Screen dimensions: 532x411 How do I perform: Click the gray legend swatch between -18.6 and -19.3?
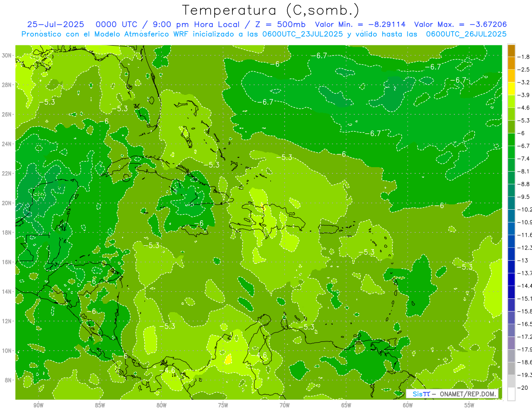click(511, 369)
